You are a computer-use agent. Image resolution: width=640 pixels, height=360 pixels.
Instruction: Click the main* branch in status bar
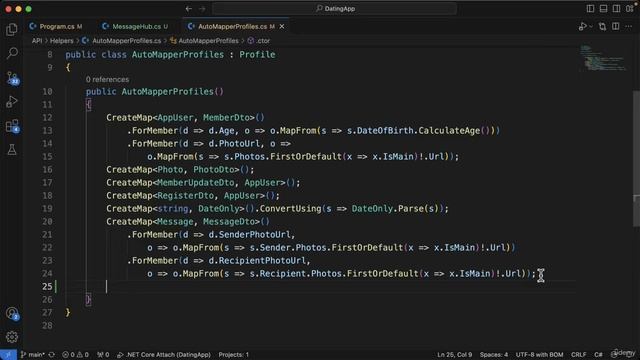tap(33, 355)
